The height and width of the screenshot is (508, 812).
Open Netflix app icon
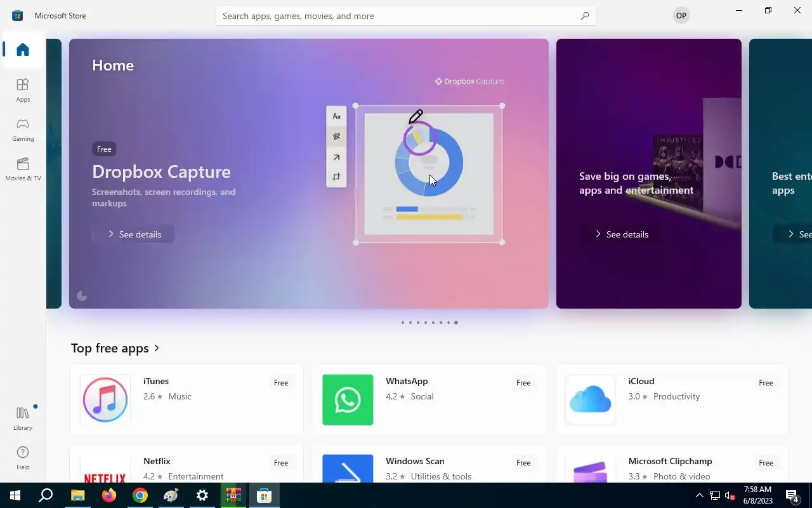105,469
